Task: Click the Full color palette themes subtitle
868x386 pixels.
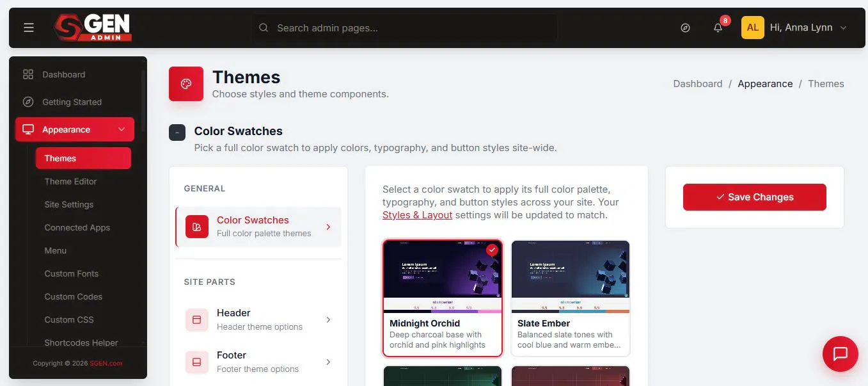Action: 264,234
